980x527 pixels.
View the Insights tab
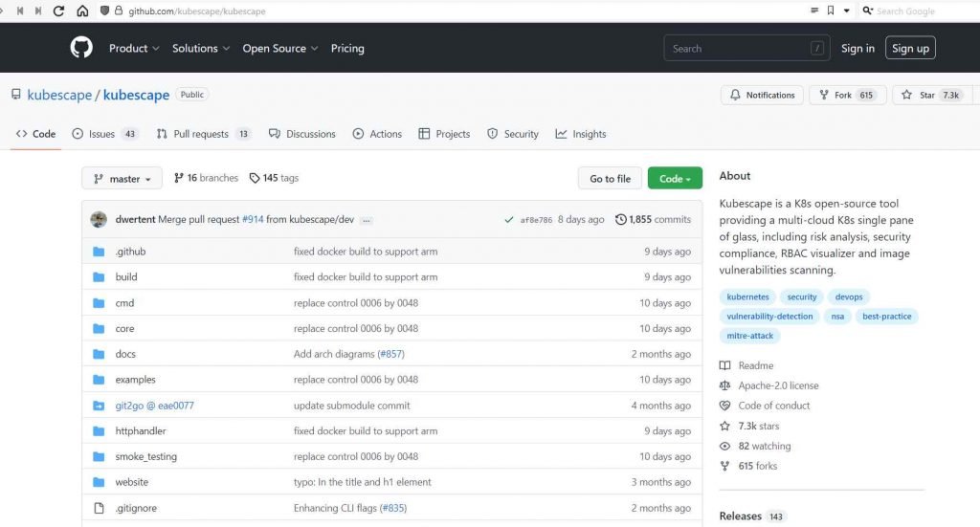point(581,134)
